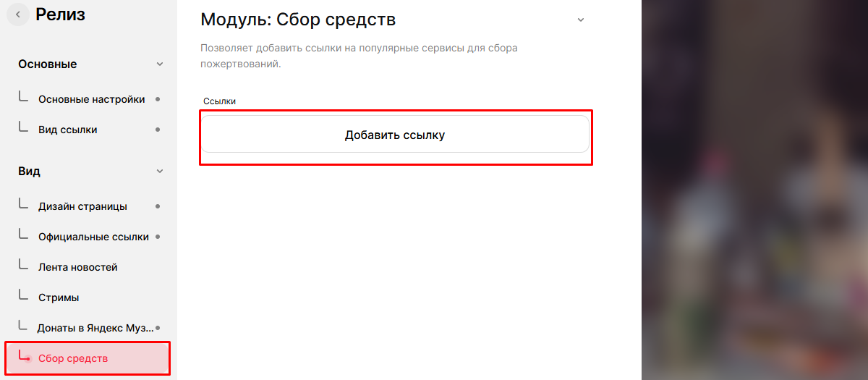The image size is (868, 380).
Task: Click the dot marker beside Дизайн страницы
Action: (158, 206)
